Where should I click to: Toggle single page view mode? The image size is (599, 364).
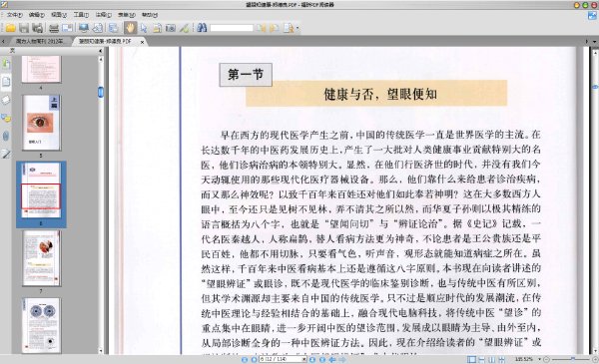click(x=472, y=359)
